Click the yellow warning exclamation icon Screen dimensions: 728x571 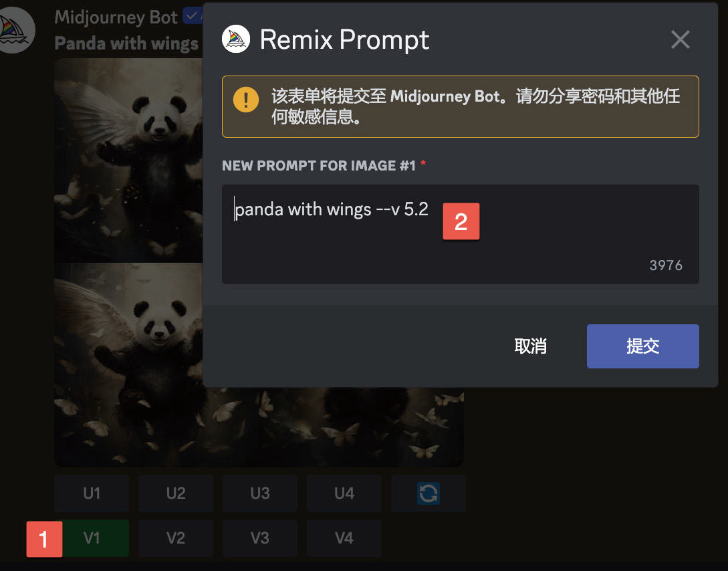pos(245,100)
